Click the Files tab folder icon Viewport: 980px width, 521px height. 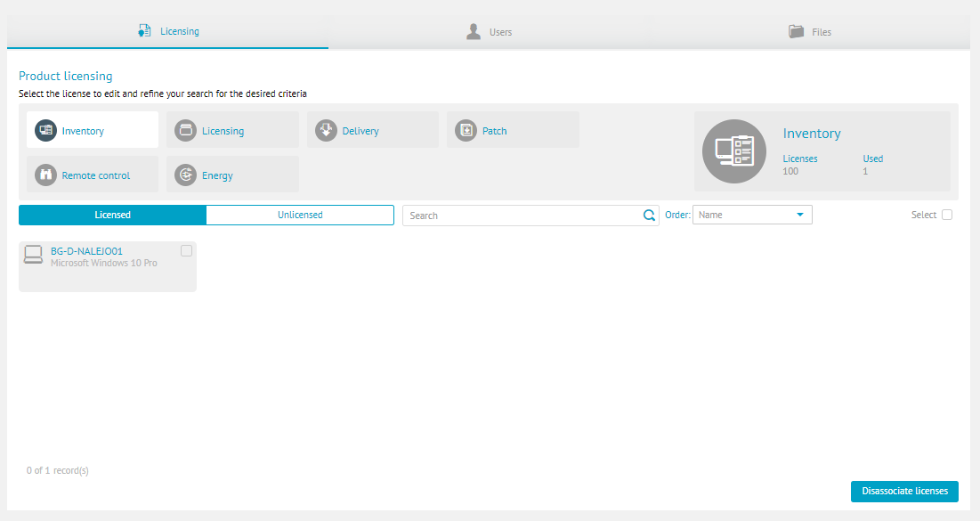tap(797, 31)
